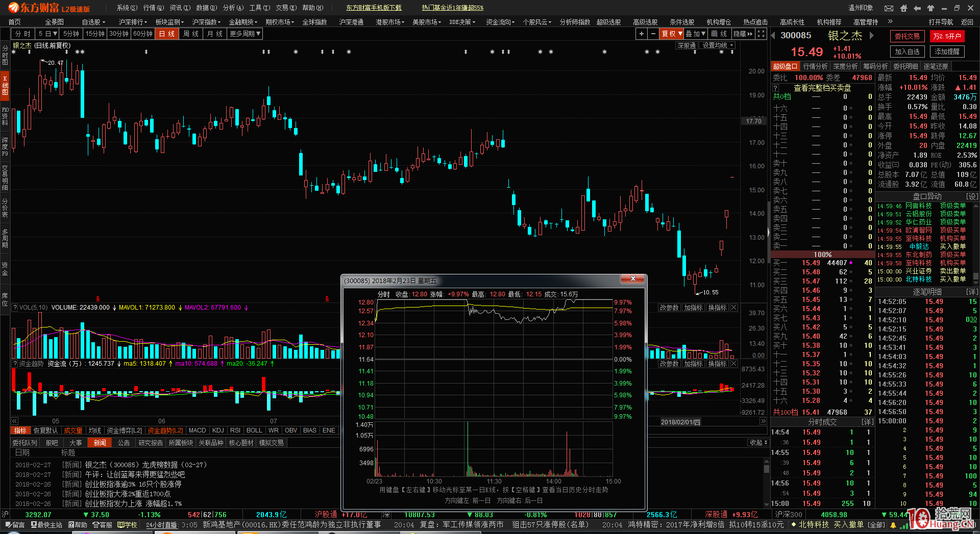
Task: Close the intraday popup window
Action: coord(633,278)
